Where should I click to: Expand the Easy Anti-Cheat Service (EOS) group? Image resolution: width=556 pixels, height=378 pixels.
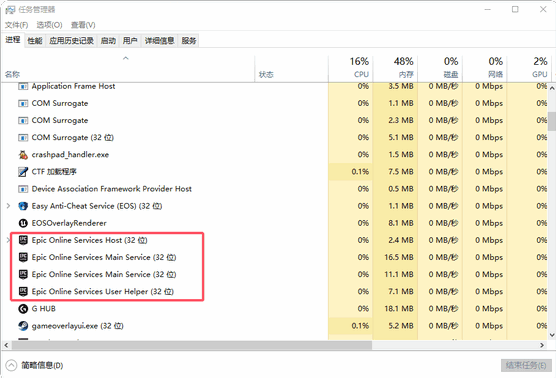coord(8,206)
